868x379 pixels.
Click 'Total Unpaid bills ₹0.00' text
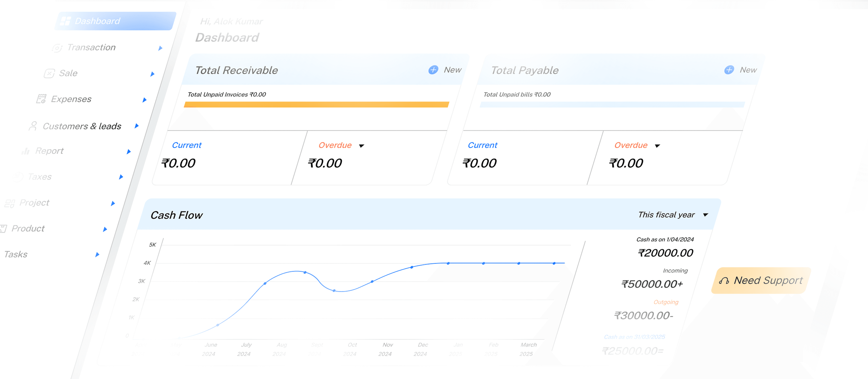517,94
